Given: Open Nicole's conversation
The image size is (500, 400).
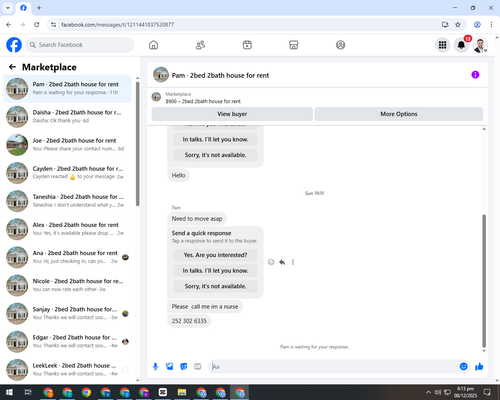Looking at the screenshot, I should (67, 285).
